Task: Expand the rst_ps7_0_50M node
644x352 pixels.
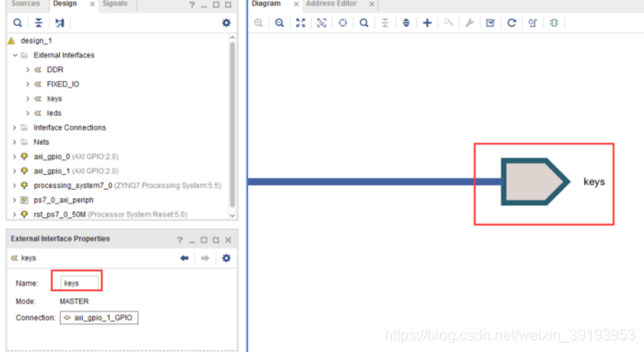Action: pyautogui.click(x=15, y=215)
